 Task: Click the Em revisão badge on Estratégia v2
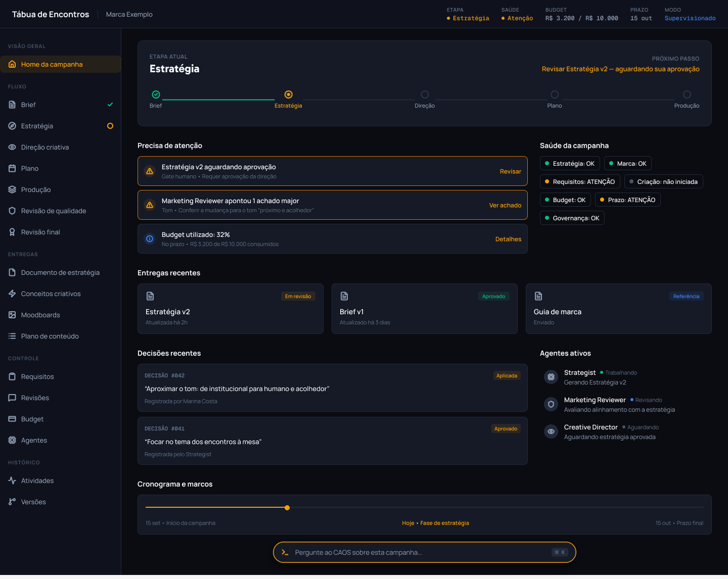pyautogui.click(x=298, y=297)
